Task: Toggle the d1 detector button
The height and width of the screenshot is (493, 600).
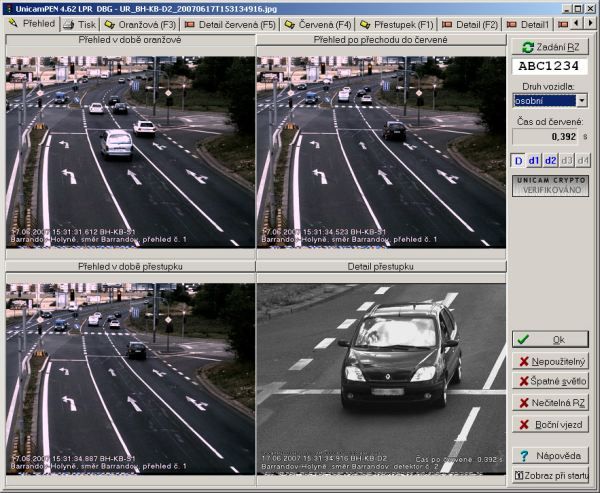Action: click(x=534, y=160)
